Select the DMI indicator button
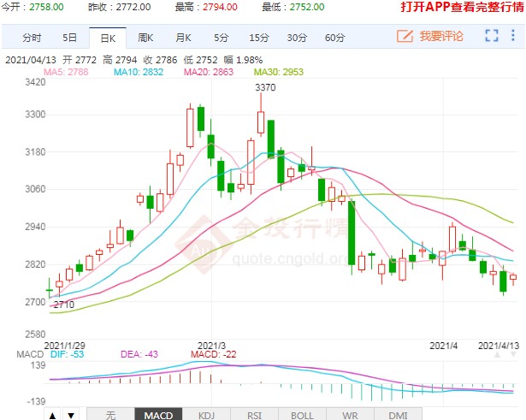 398,416
